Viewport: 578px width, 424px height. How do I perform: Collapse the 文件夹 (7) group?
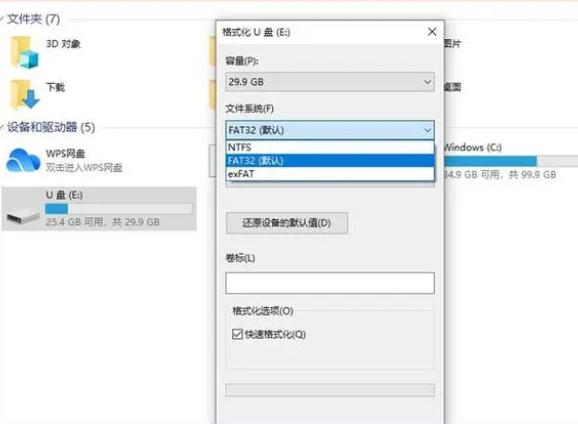click(2, 18)
